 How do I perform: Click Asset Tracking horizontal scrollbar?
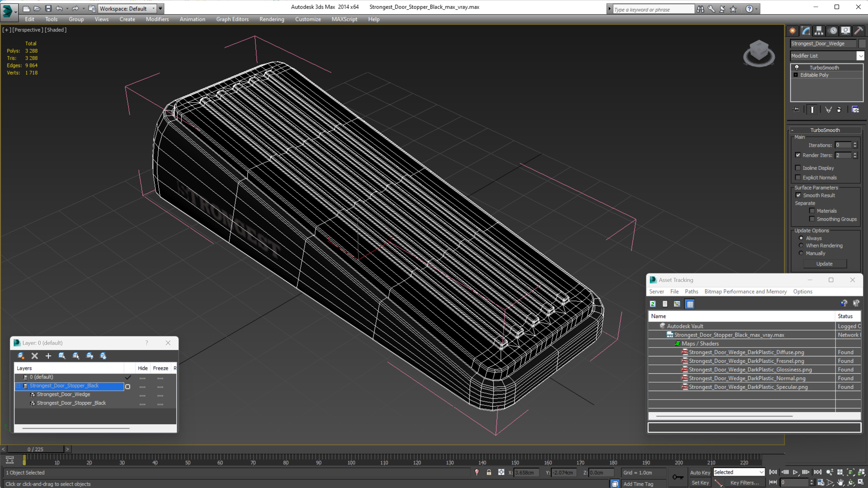pos(724,416)
